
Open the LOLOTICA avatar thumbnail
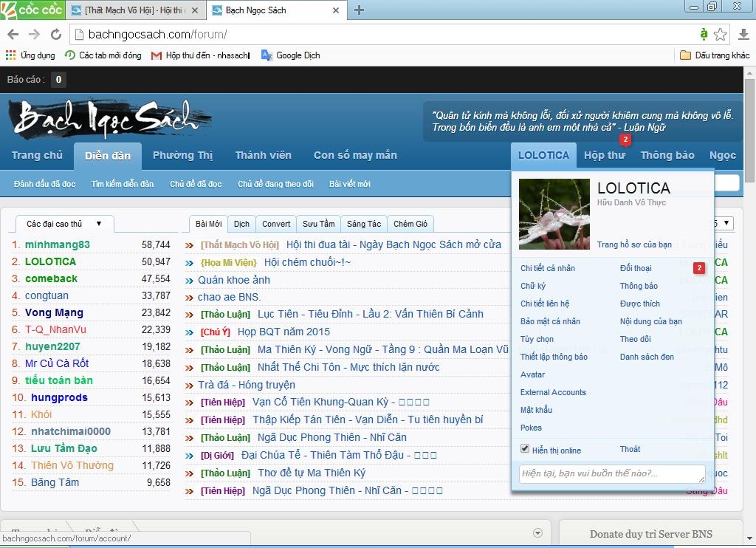pyautogui.click(x=554, y=214)
